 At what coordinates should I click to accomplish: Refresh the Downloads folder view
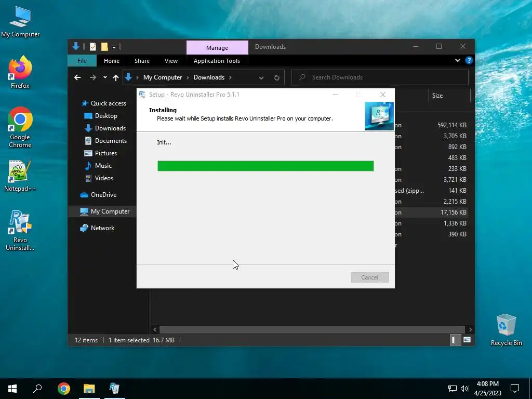[x=277, y=78]
